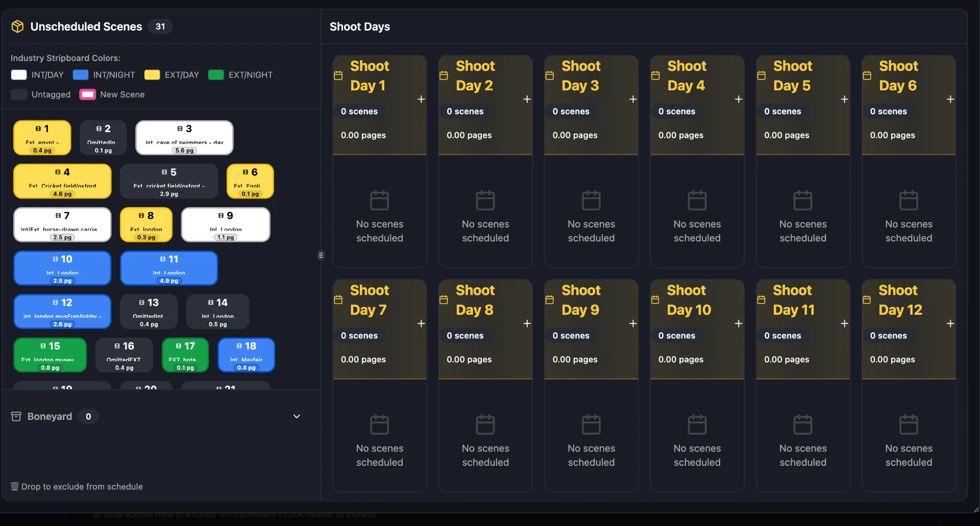Select scene 17 green EXT card

(185, 355)
